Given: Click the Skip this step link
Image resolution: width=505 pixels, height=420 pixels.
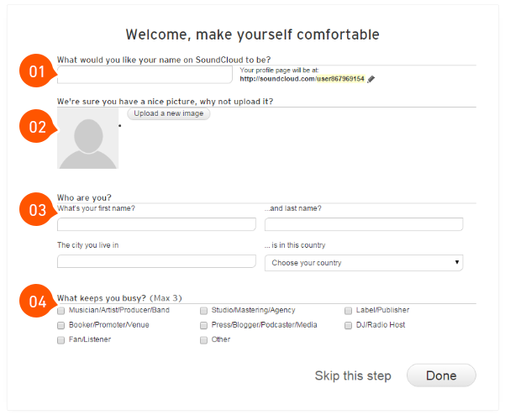Looking at the screenshot, I should coord(353,375).
